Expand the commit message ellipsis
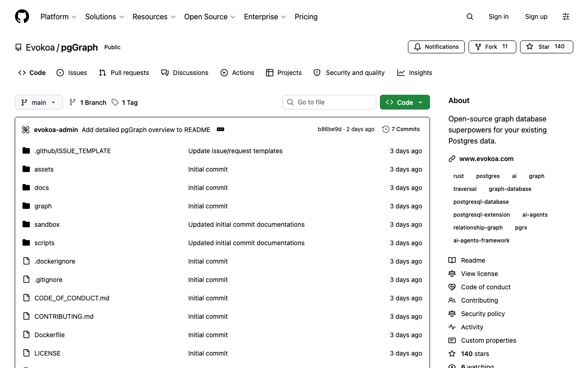588x368 pixels. [x=220, y=129]
